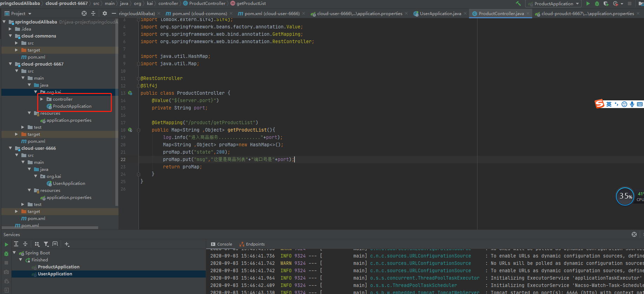Click the cloud-proudct-6667 breadcrumb

pos(67,3)
